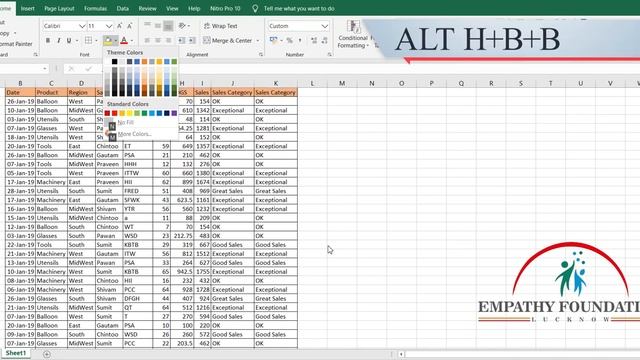Click the Fill Color bucket icon

click(x=108, y=40)
